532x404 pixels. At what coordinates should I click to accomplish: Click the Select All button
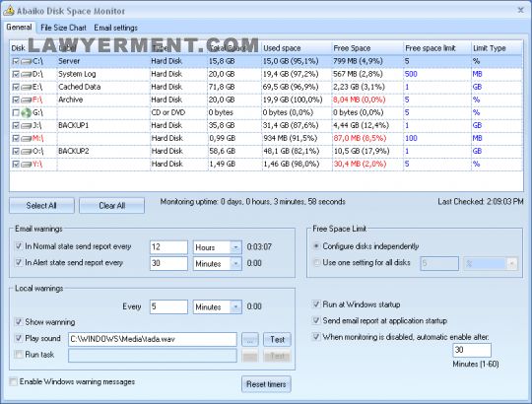point(41,206)
